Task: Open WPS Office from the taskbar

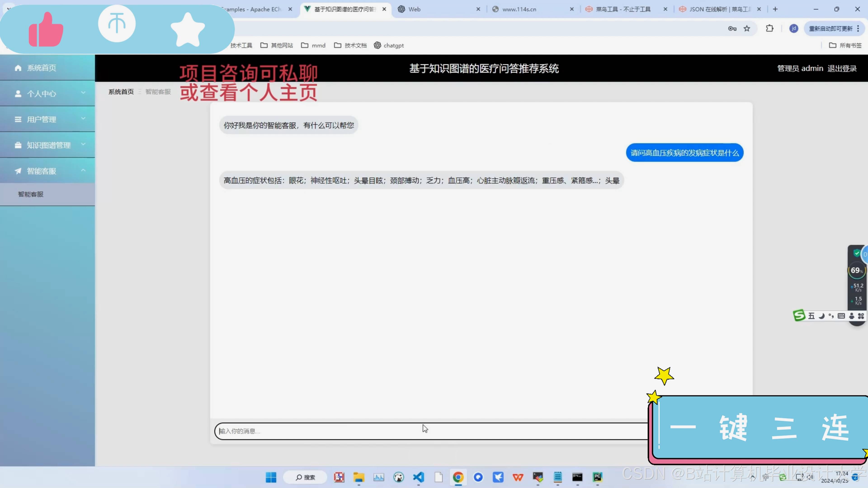Action: click(518, 477)
